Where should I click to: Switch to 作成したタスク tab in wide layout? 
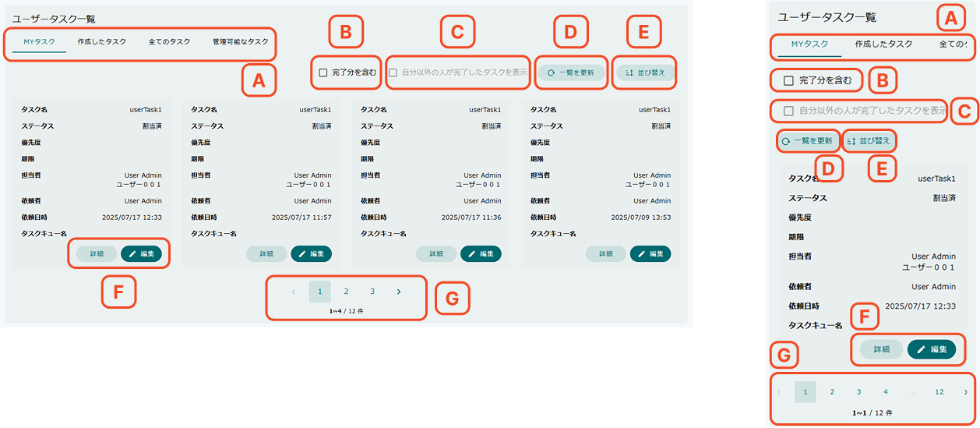coord(102,41)
